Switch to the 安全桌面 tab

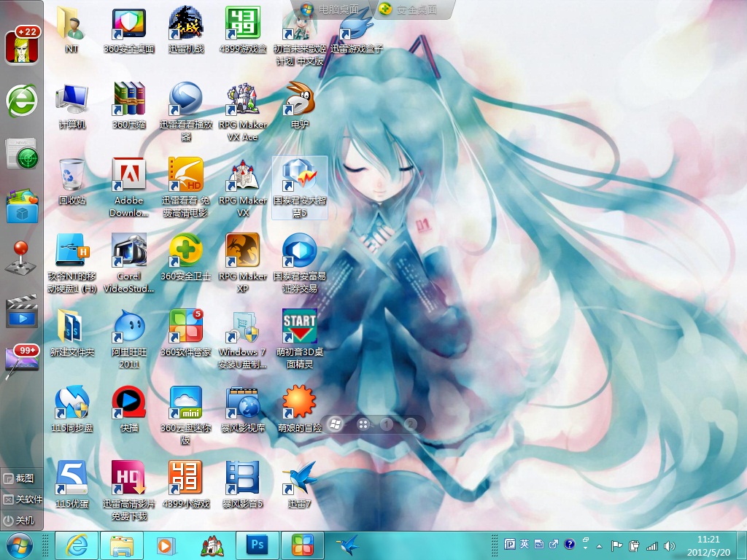[x=409, y=9]
